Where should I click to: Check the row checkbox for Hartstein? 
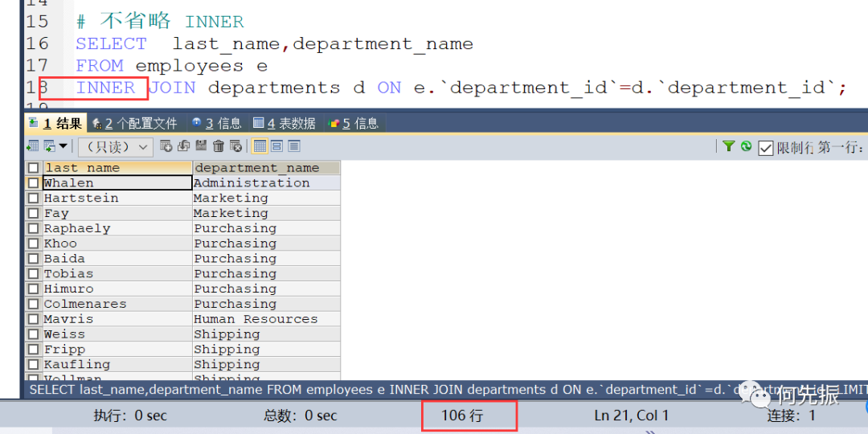coord(34,198)
